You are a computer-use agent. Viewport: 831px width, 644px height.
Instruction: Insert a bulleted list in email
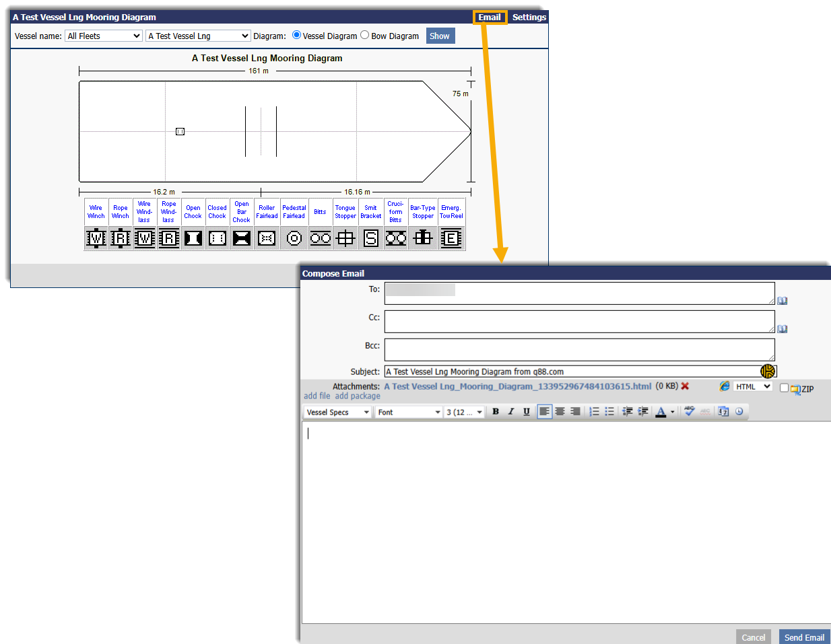pyautogui.click(x=609, y=412)
